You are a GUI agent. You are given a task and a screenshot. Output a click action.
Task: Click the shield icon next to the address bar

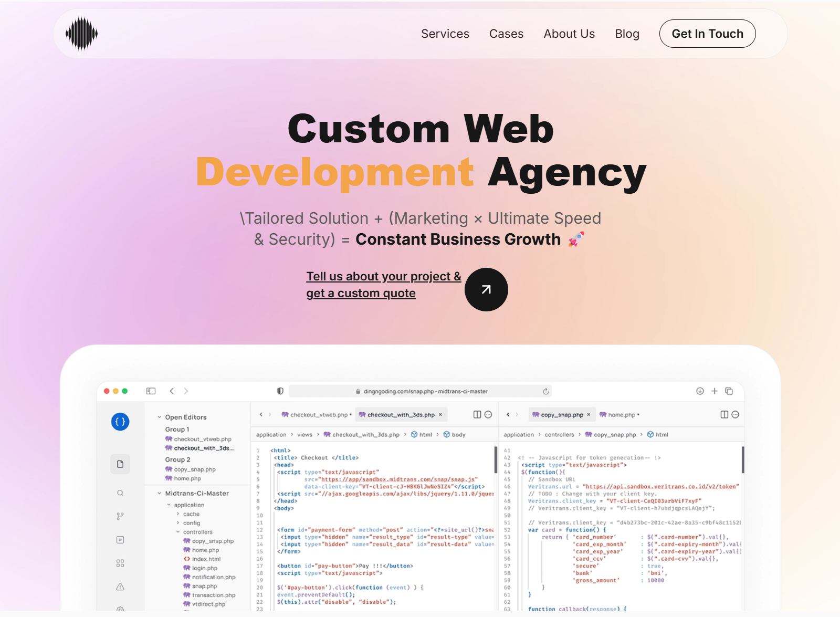(x=280, y=391)
